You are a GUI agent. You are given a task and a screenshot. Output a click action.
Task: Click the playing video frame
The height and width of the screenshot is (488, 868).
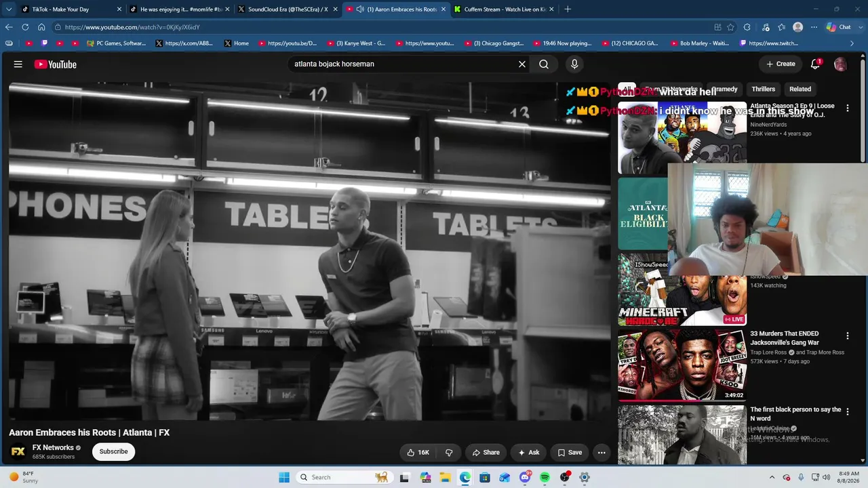(x=310, y=251)
